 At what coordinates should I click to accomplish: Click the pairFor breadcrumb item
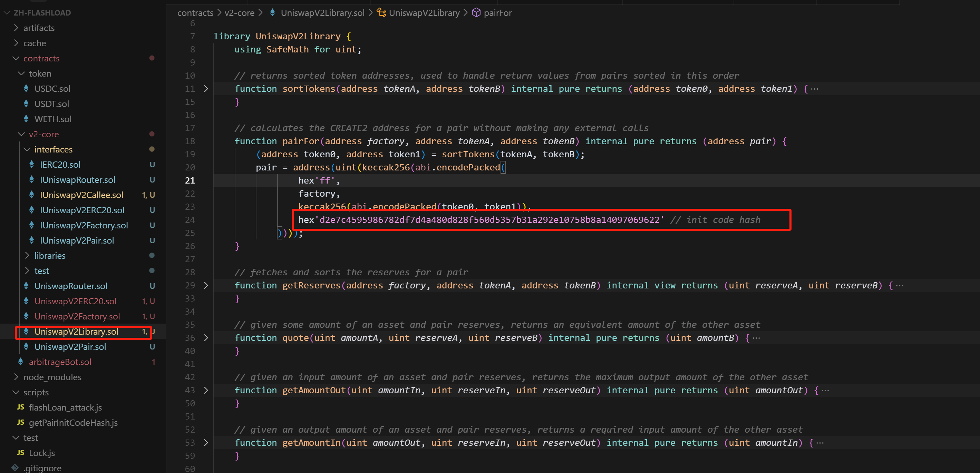(498, 12)
